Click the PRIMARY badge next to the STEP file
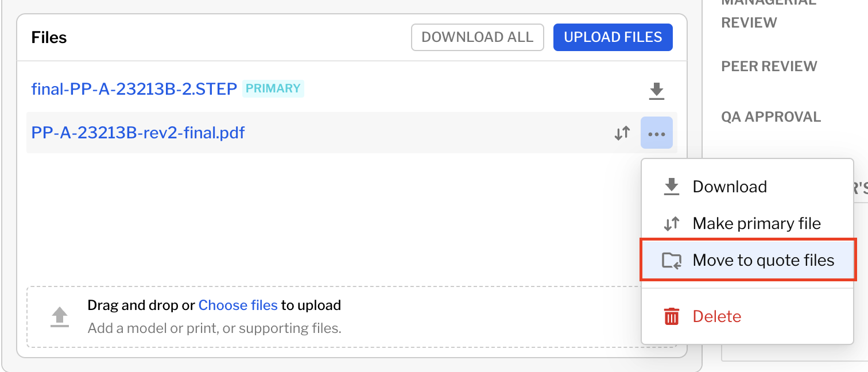Viewport: 868px width, 372px height. point(273,88)
